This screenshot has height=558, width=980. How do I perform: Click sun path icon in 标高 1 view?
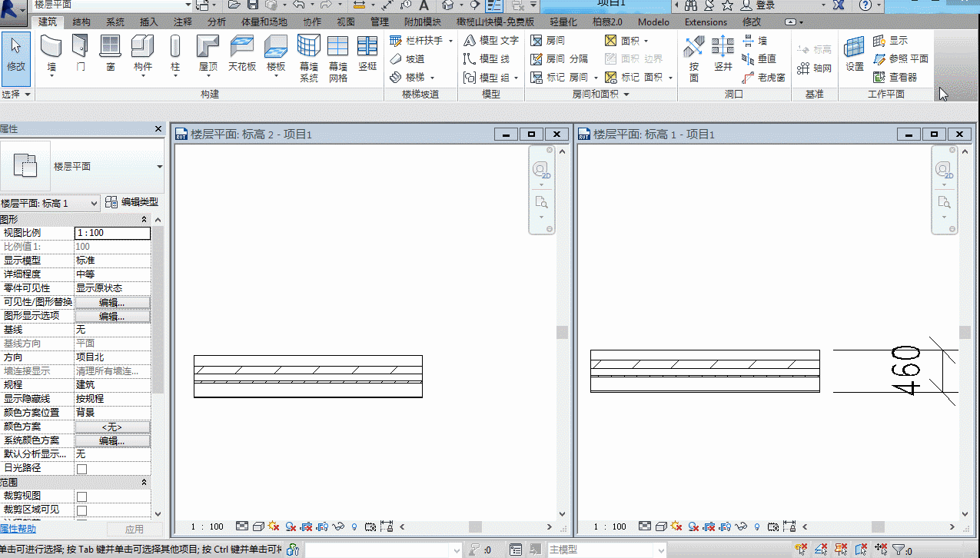pos(676,526)
